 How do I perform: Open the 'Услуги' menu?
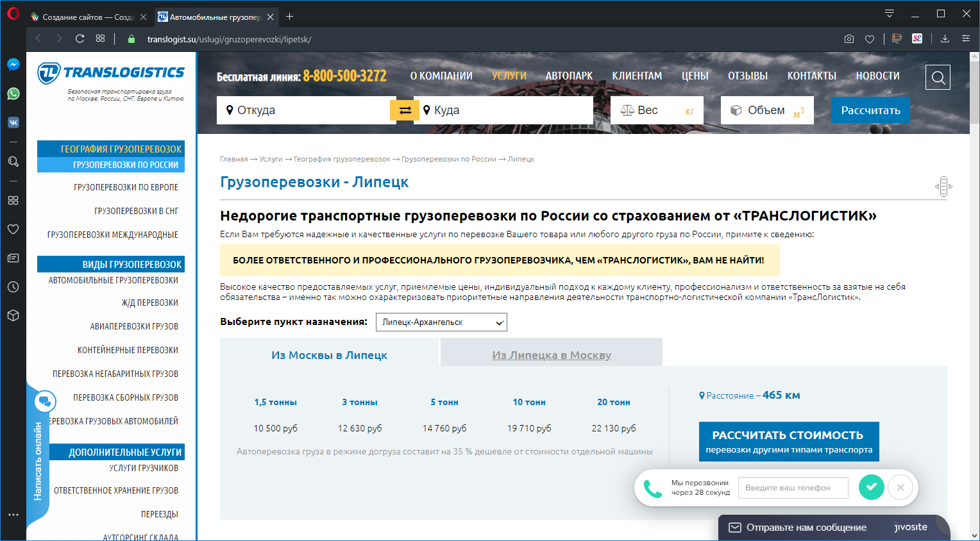point(509,76)
